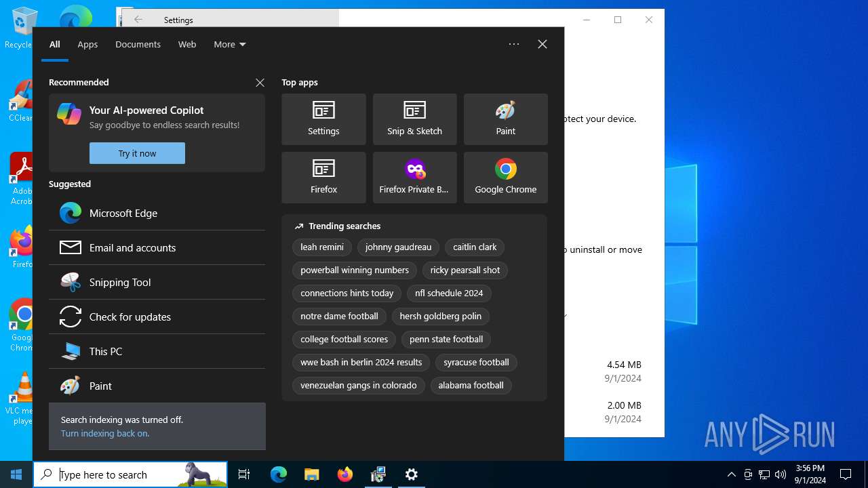Select alabama football trending chip
Screen dimensions: 868x488
(x=471, y=385)
